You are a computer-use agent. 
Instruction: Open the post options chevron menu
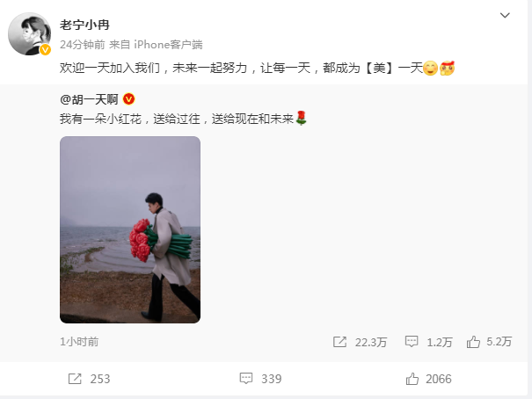[x=505, y=15]
